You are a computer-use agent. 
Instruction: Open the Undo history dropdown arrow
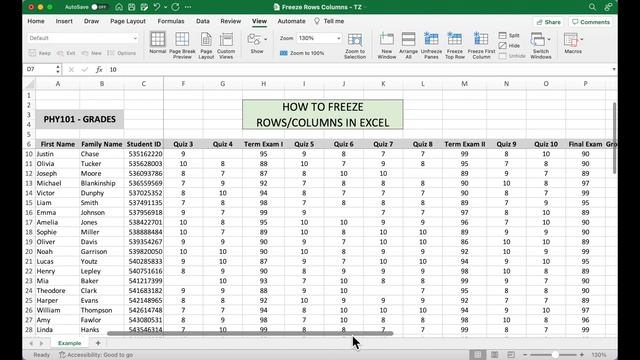click(165, 7)
